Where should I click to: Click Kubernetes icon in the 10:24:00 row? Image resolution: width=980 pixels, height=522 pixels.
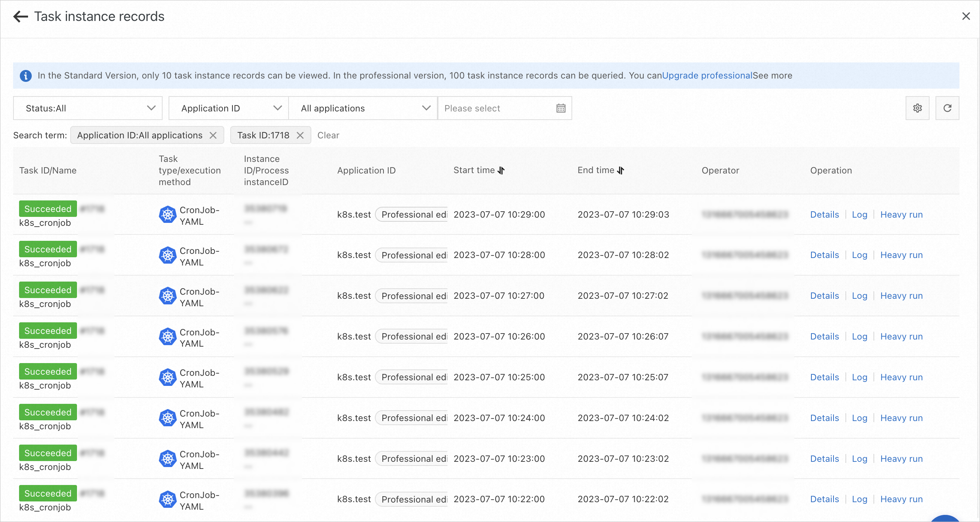(x=167, y=418)
